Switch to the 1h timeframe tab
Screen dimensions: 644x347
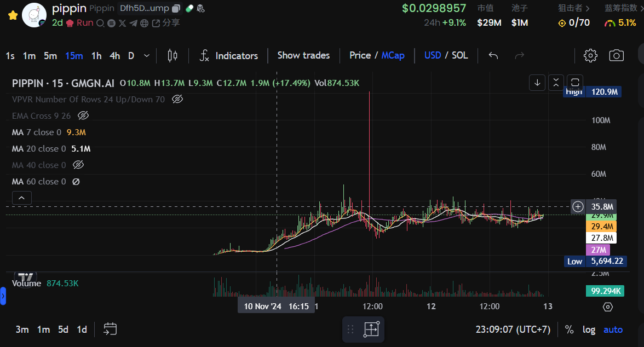[x=96, y=55]
